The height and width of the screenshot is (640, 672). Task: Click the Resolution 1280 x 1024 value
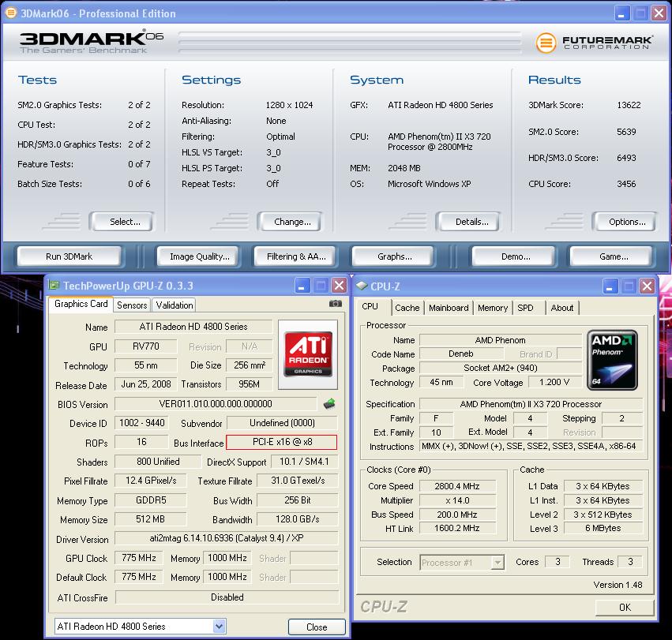(x=289, y=105)
